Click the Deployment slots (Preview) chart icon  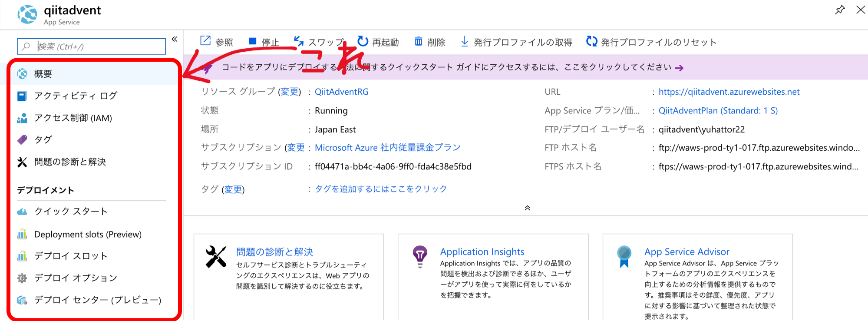click(22, 235)
